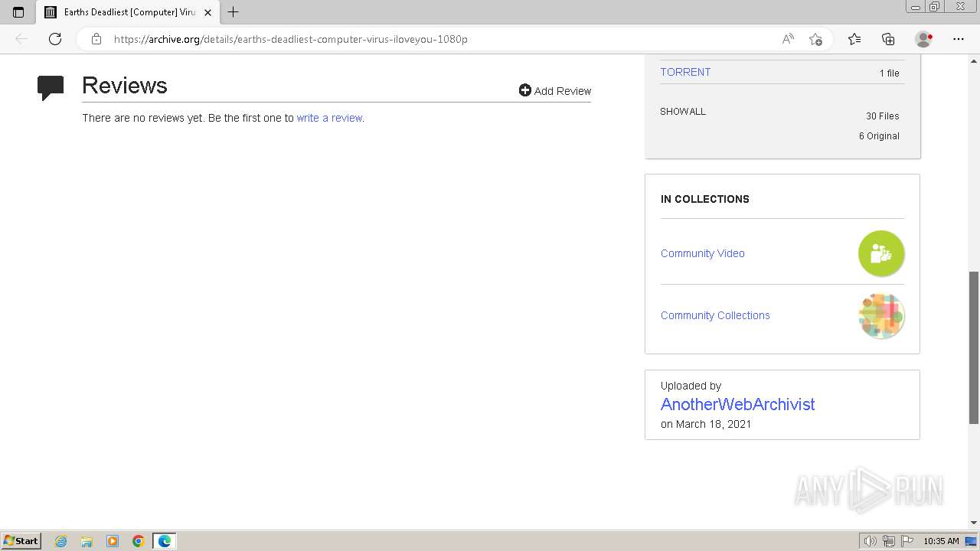
Task: Open the Windows Start menu
Action: (x=21, y=540)
